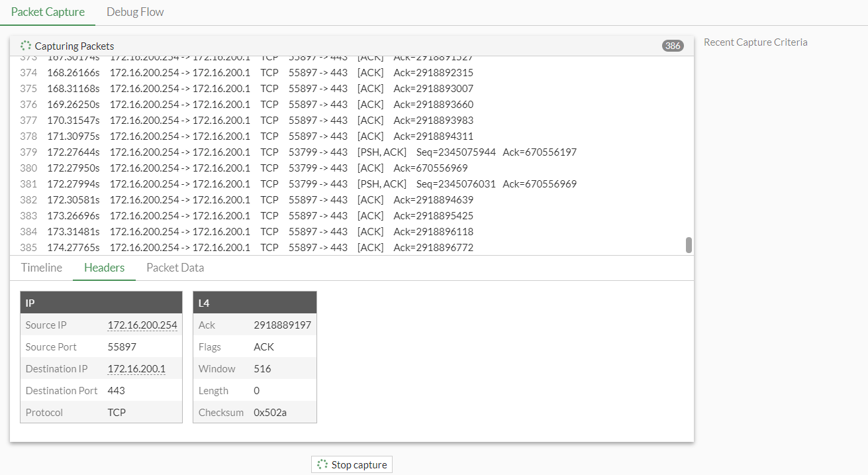The height and width of the screenshot is (475, 868).
Task: Select packet 379 with Seq=2345075944
Action: point(348,152)
